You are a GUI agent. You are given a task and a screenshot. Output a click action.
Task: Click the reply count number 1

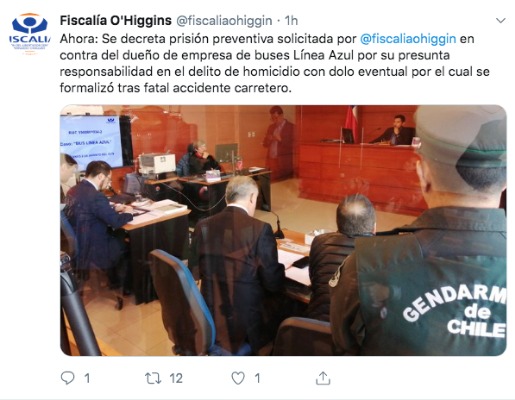[87, 378]
